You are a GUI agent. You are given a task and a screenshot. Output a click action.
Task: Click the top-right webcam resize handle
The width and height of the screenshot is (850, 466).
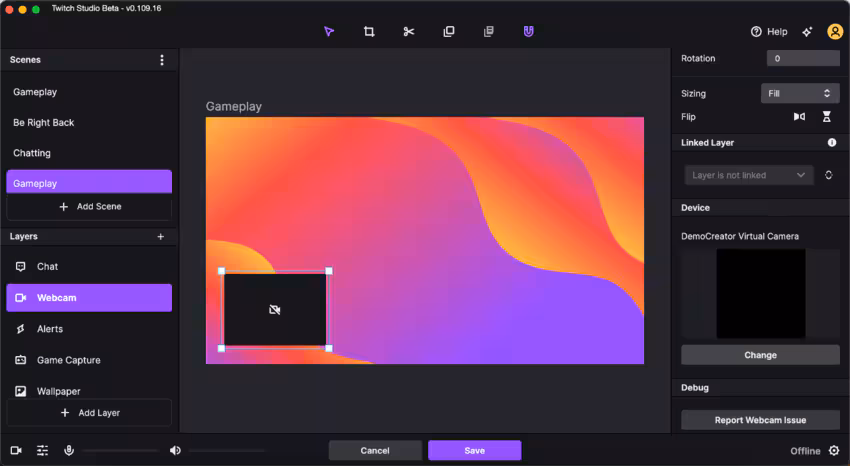click(329, 271)
